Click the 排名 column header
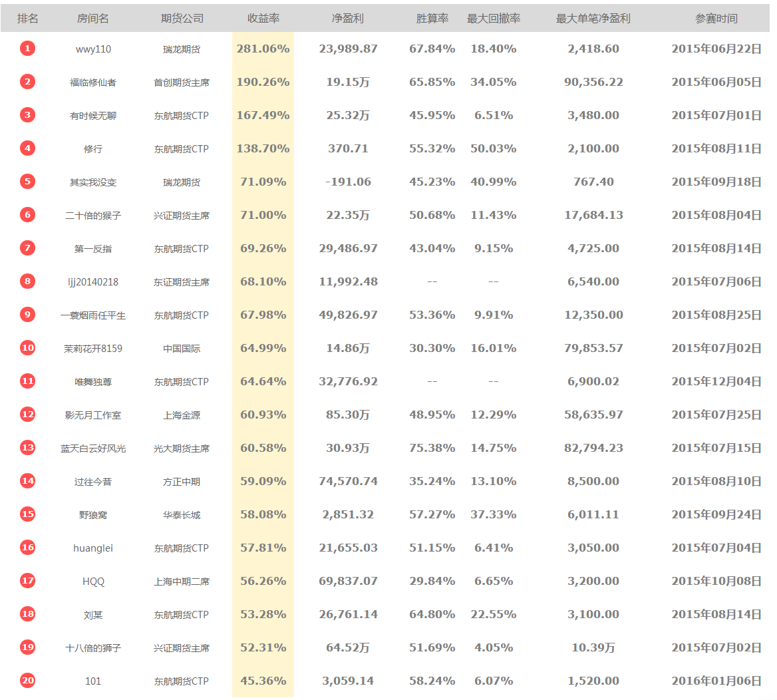Screen dimensions: 777x700 pyautogui.click(x=28, y=19)
